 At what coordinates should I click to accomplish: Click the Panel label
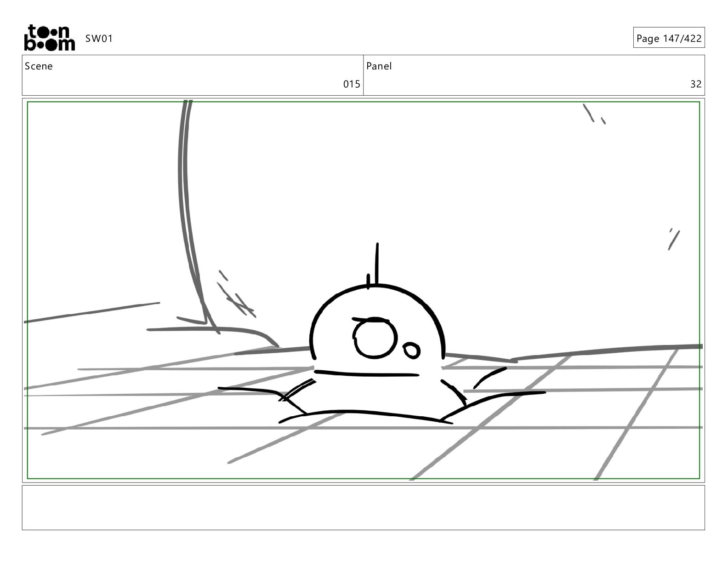(x=379, y=66)
